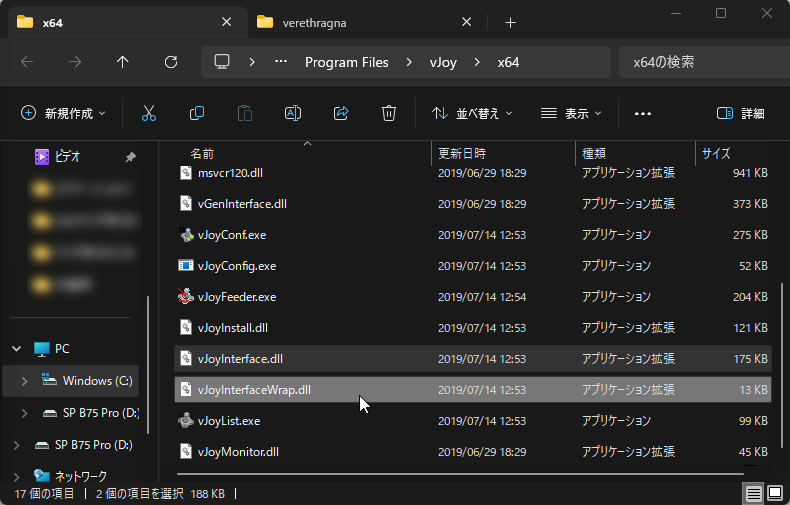The width and height of the screenshot is (790, 505).
Task: Open the 新規作成 dropdown
Action: click(x=63, y=113)
